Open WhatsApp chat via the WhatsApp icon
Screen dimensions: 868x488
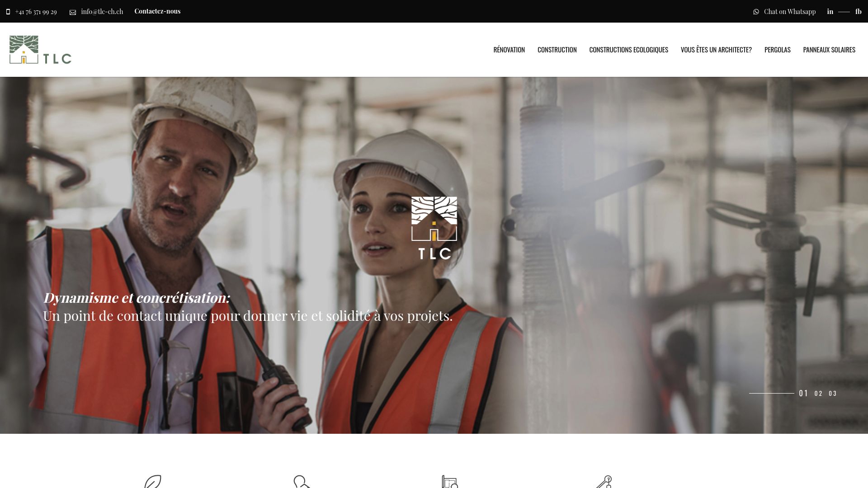(756, 12)
